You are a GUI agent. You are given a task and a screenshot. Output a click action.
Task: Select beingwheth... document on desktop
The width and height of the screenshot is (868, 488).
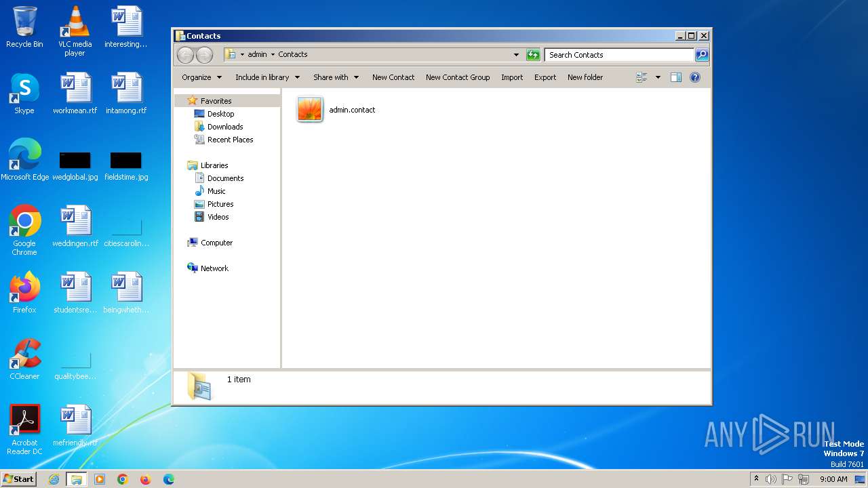coord(126,293)
